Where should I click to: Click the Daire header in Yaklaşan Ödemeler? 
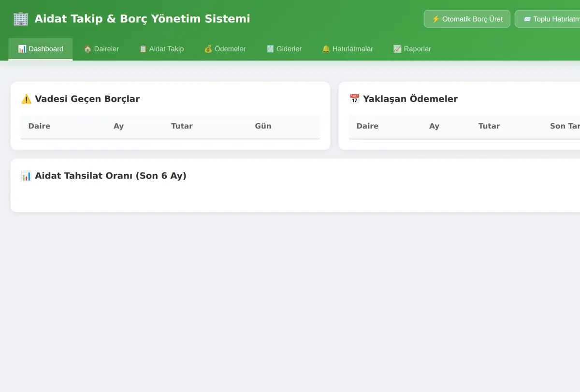click(x=367, y=126)
